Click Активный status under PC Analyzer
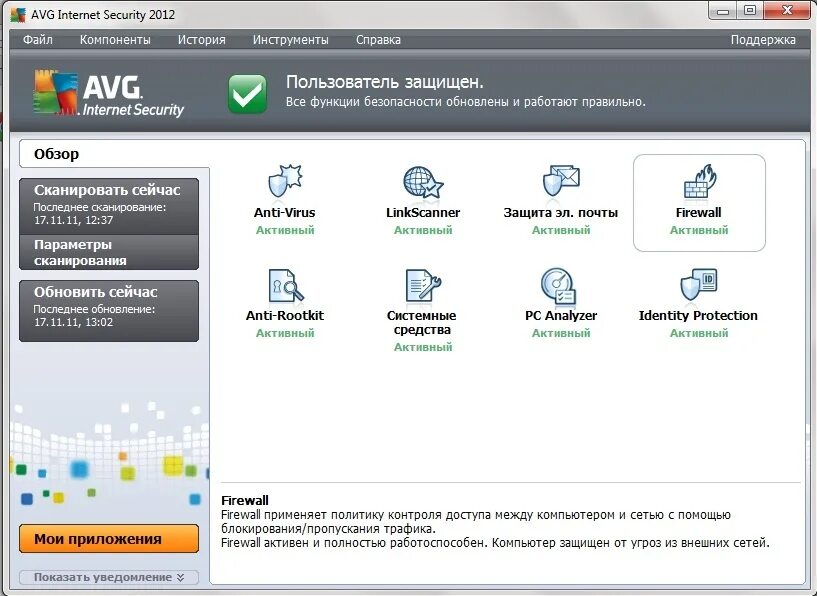Screen dimensions: 817x596 pos(561,333)
